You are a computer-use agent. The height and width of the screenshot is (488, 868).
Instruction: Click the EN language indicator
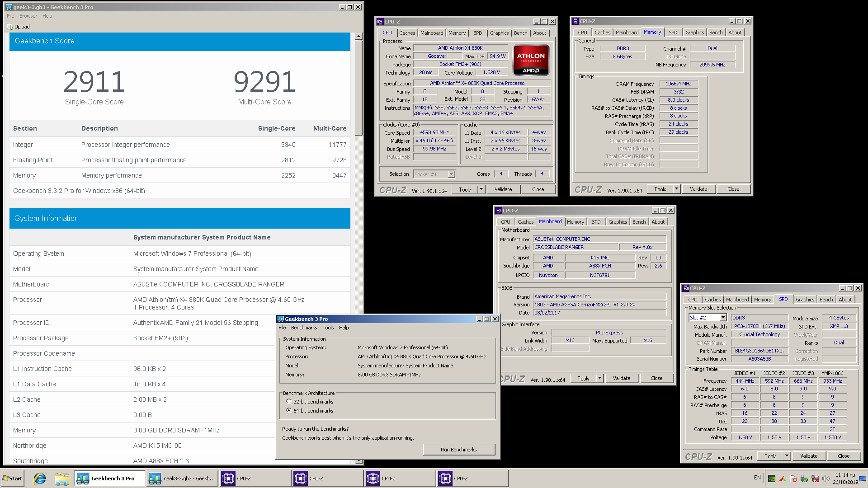point(757,478)
